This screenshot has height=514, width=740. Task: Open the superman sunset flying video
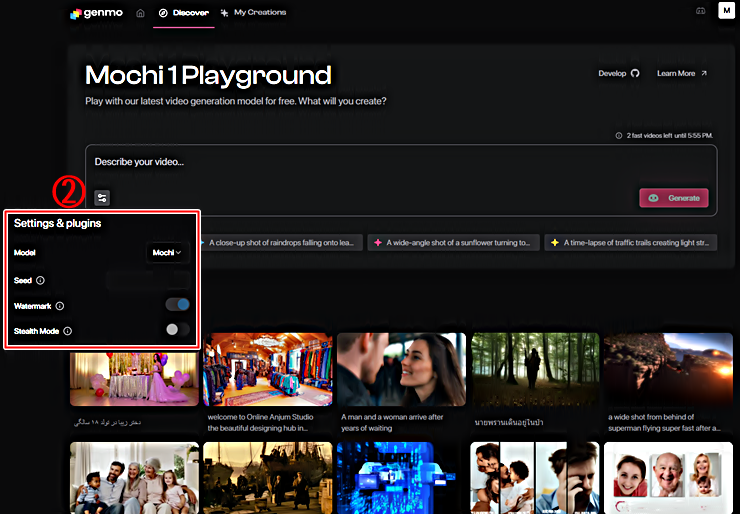pyautogui.click(x=668, y=369)
